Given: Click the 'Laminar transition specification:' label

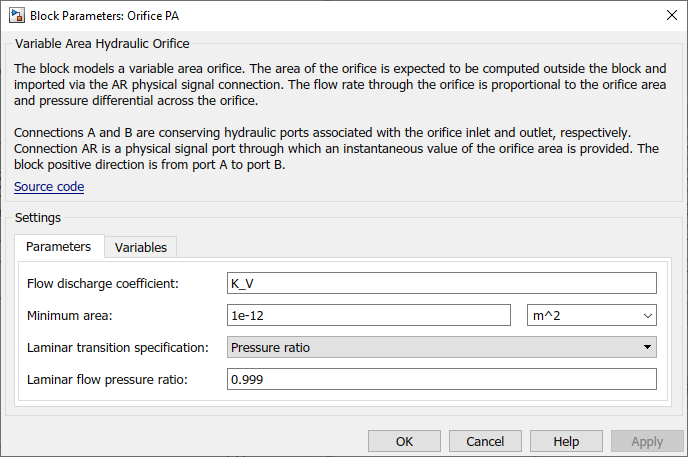Looking at the screenshot, I should click(118, 348).
